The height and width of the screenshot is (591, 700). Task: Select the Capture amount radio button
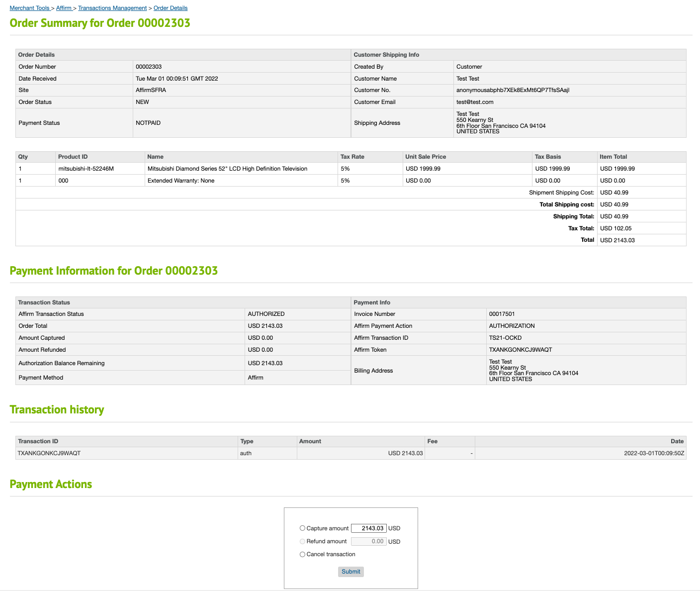[x=302, y=528]
